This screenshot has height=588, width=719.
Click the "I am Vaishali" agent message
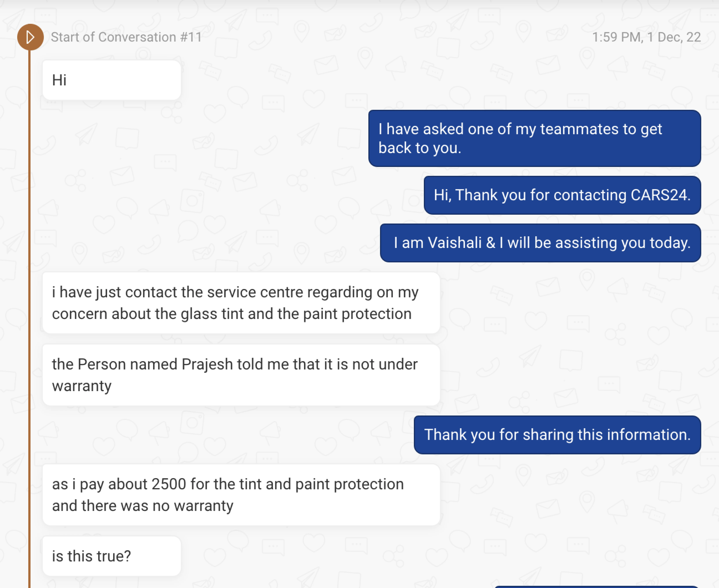pos(540,243)
